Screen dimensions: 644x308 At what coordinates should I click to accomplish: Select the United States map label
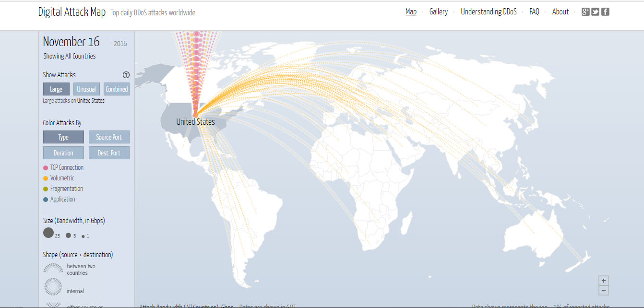pos(195,122)
